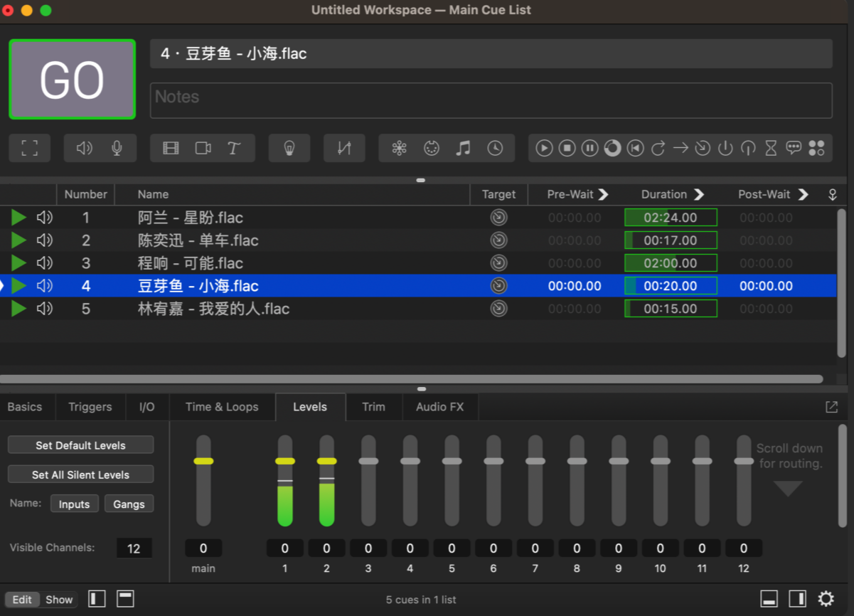
Task: Toggle the left sidebar panel
Action: click(97, 598)
